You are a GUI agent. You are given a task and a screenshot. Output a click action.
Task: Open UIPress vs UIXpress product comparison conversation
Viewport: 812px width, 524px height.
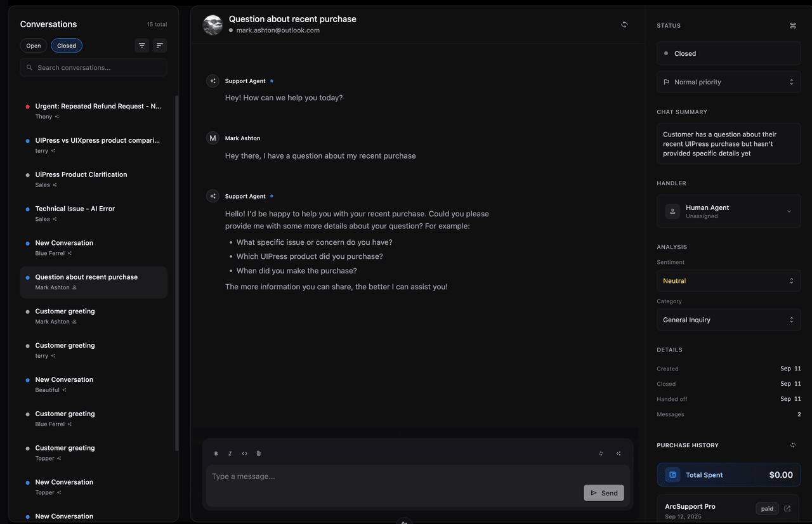click(94, 145)
